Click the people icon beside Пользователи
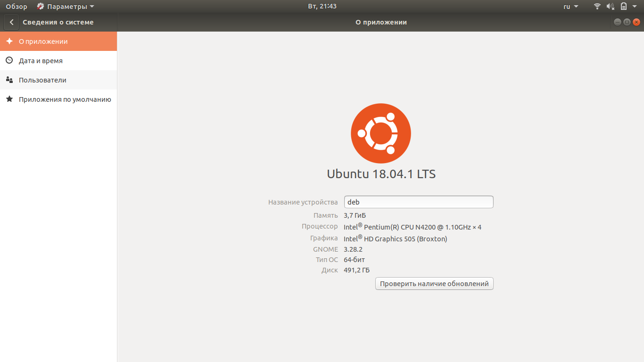This screenshot has width=644, height=362. 9,80
